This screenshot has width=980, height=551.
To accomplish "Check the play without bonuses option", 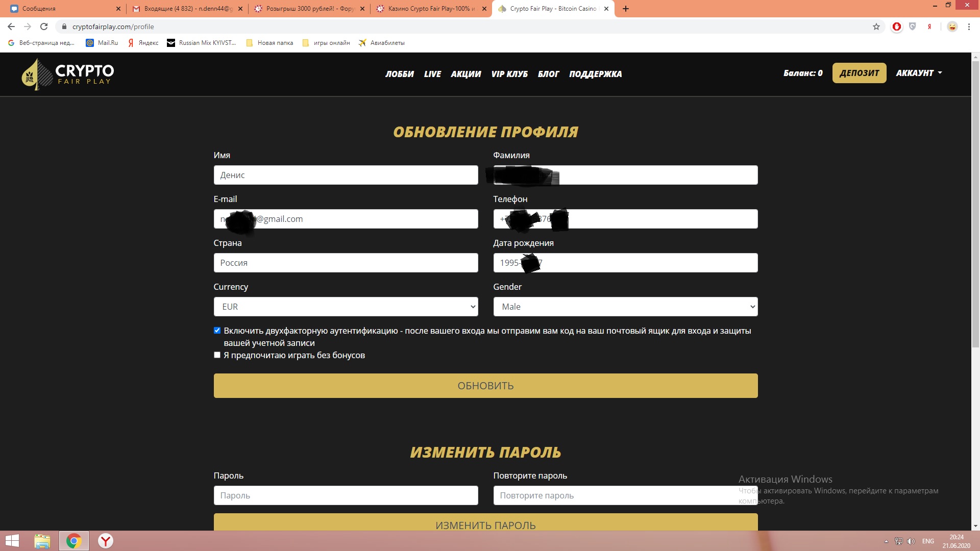I will click(217, 355).
